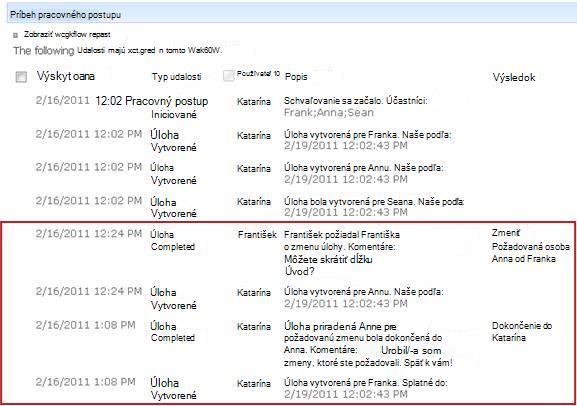Sort by the Typ udalosti column header

pos(177,77)
